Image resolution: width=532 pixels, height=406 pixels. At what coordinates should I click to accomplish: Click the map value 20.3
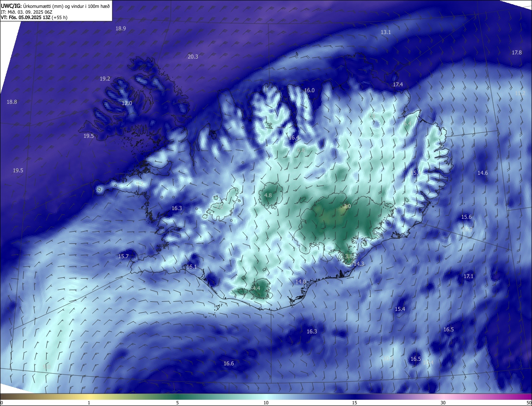pos(193,56)
